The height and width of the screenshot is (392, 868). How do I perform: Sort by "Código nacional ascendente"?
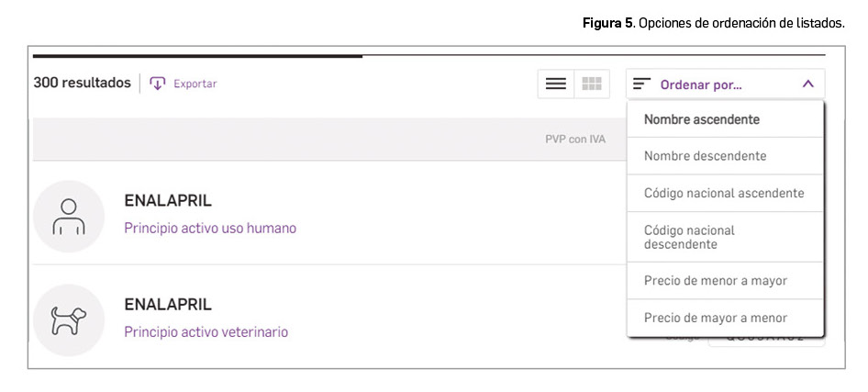tap(724, 193)
